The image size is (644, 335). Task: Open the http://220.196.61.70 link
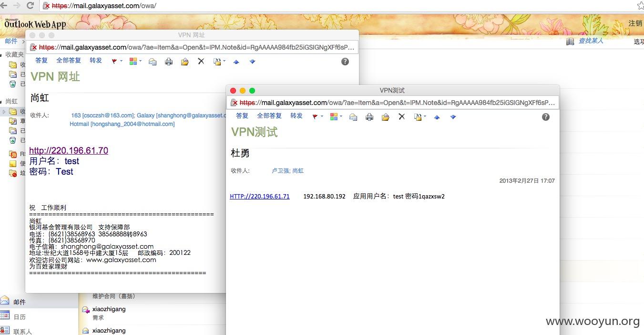coord(69,150)
